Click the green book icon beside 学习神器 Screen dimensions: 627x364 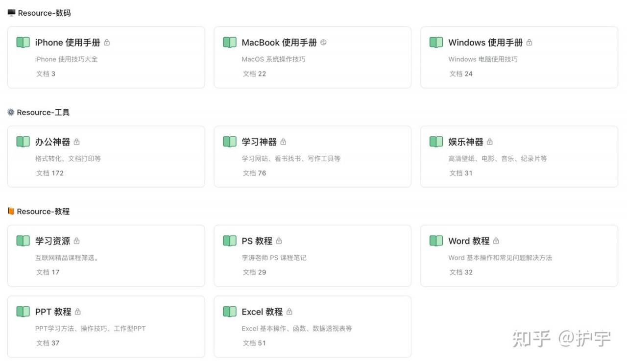[230, 142]
